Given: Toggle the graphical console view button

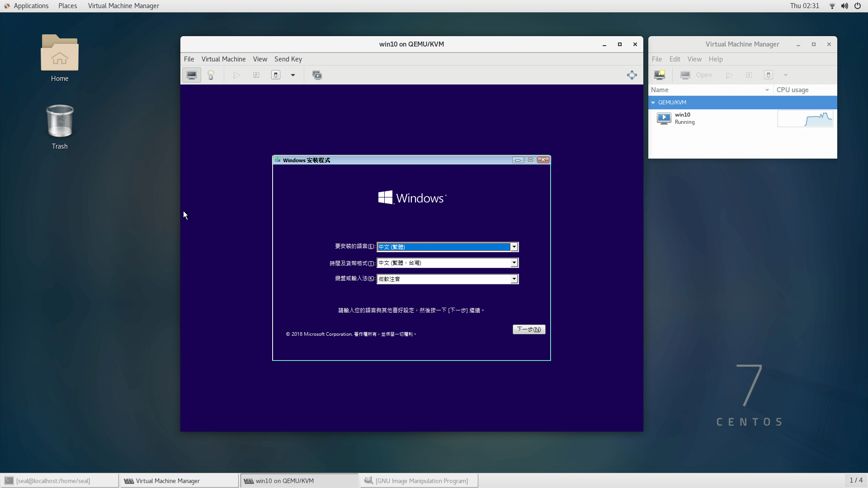Looking at the screenshot, I should click(x=191, y=75).
